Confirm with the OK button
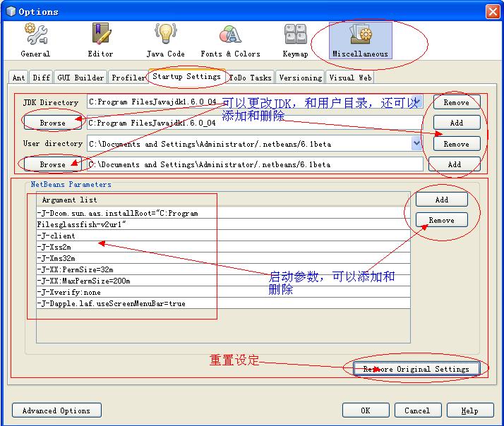Viewport: 504px width, 426px height. point(366,410)
